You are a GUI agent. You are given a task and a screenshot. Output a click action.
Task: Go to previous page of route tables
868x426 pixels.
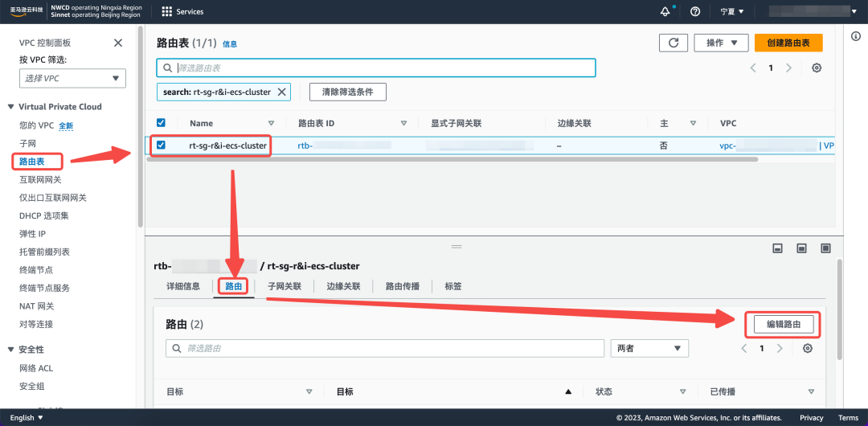pos(753,68)
